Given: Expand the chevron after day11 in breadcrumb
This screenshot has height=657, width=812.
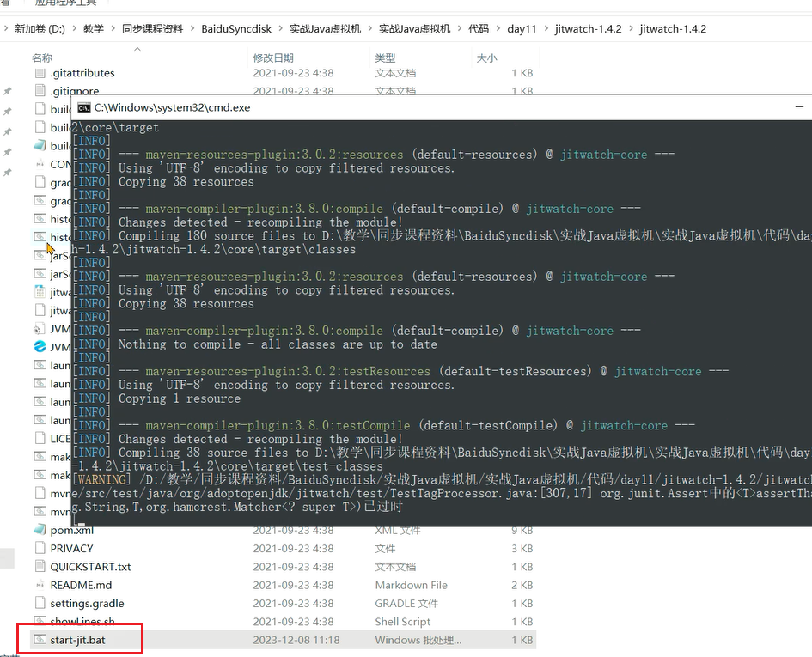Looking at the screenshot, I should point(546,29).
